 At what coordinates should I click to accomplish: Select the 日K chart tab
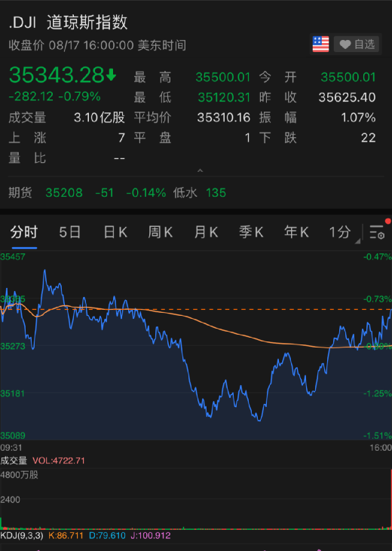click(115, 233)
